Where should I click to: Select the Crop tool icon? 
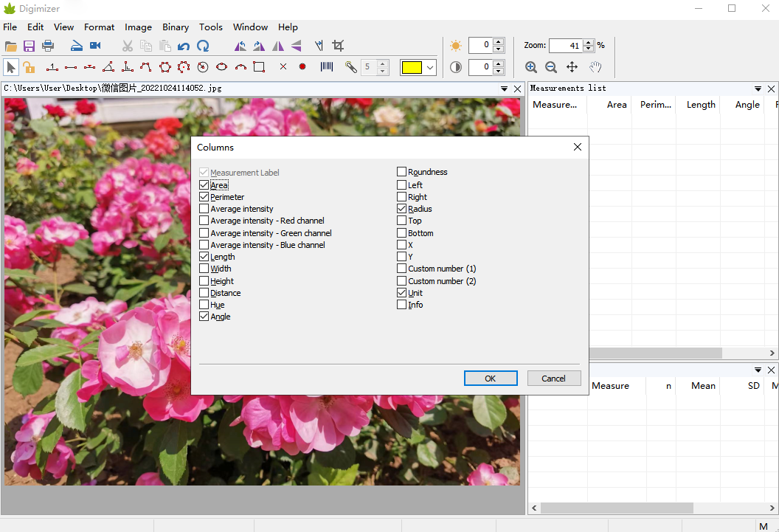point(339,46)
